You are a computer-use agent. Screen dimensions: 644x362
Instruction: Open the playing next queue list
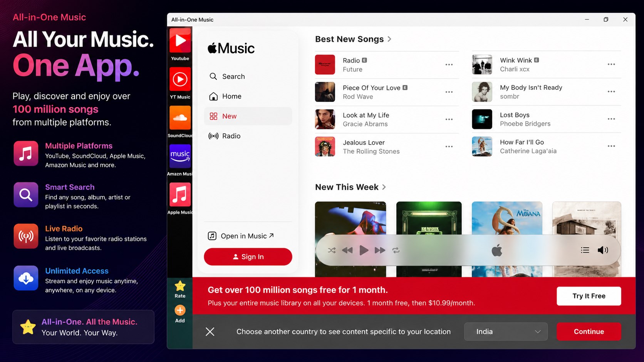[585, 250]
